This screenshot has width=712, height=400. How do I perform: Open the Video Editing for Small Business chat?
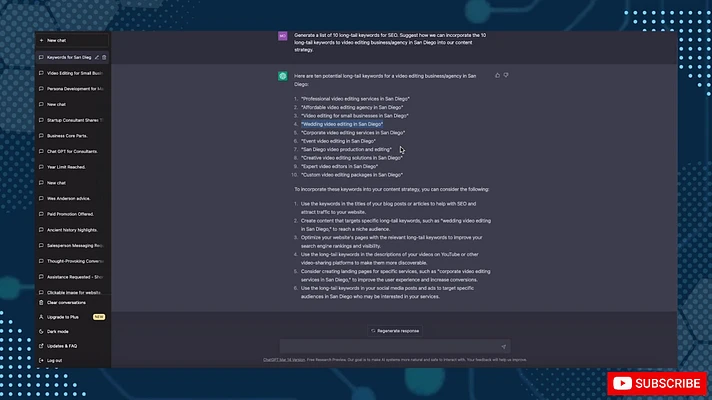tap(75, 73)
